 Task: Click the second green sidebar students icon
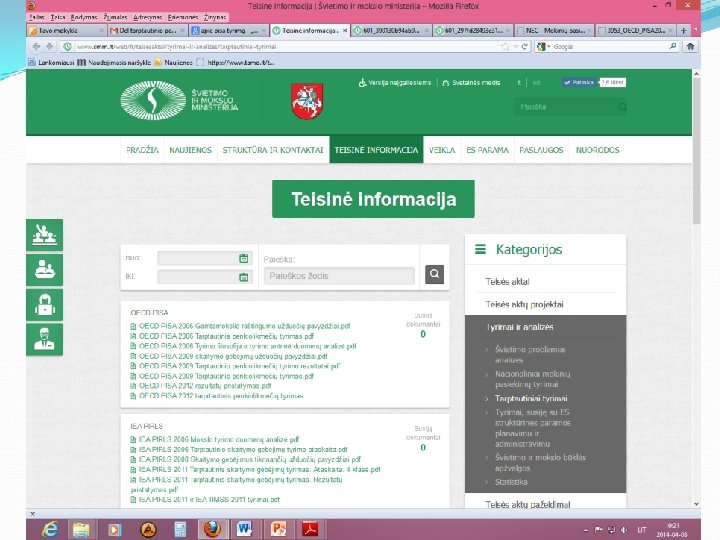pyautogui.click(x=45, y=270)
